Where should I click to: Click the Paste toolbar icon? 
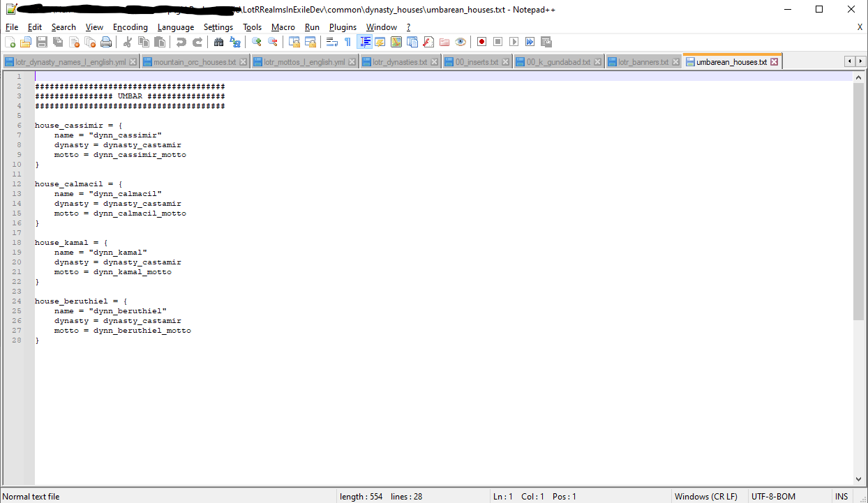coord(160,42)
